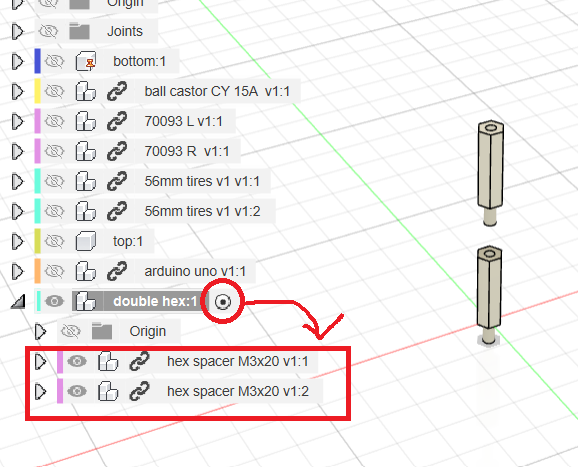Viewport: 578px width, 467px height.
Task: Select the double hex:1 component
Action: [155, 302]
